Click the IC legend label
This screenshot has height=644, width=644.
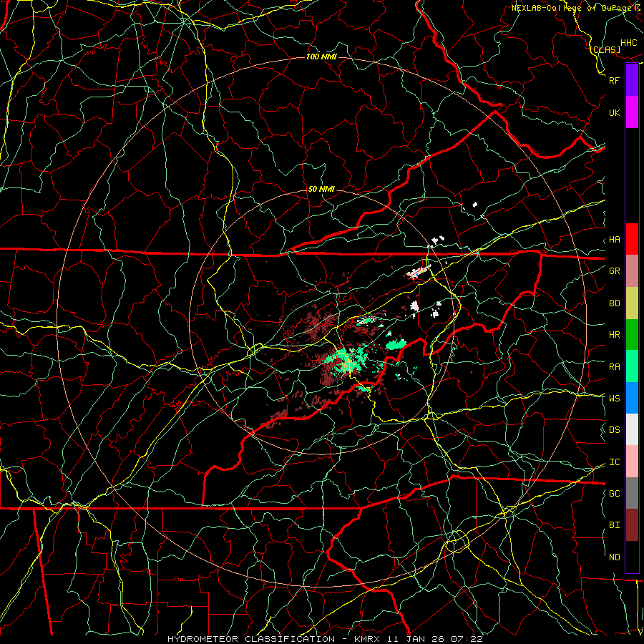click(x=614, y=462)
